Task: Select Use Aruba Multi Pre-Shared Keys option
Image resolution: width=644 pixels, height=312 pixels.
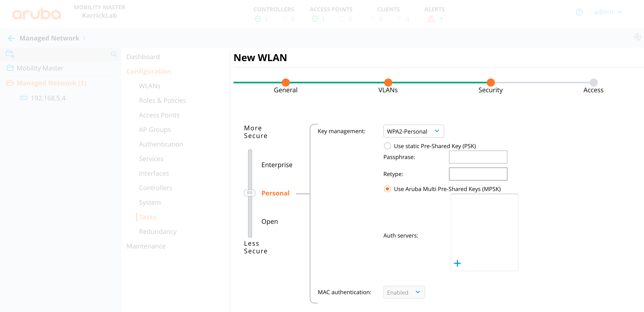Action: [x=387, y=189]
